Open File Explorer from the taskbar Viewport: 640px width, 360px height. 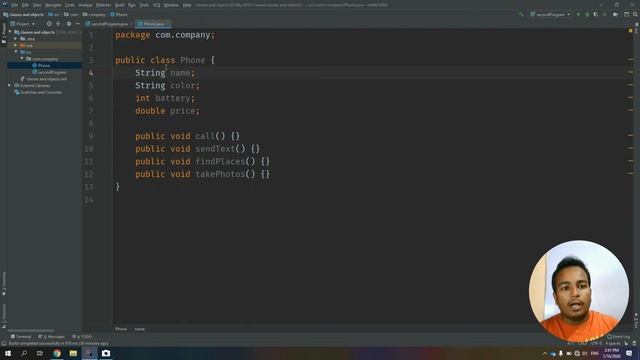pyautogui.click(x=73, y=353)
